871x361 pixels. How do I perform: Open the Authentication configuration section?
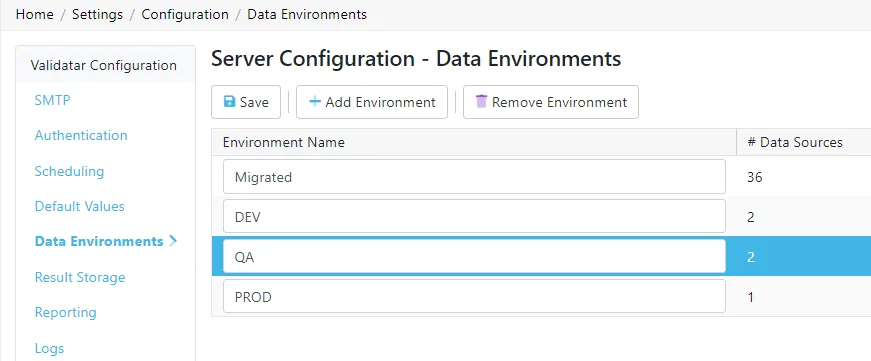(81, 136)
